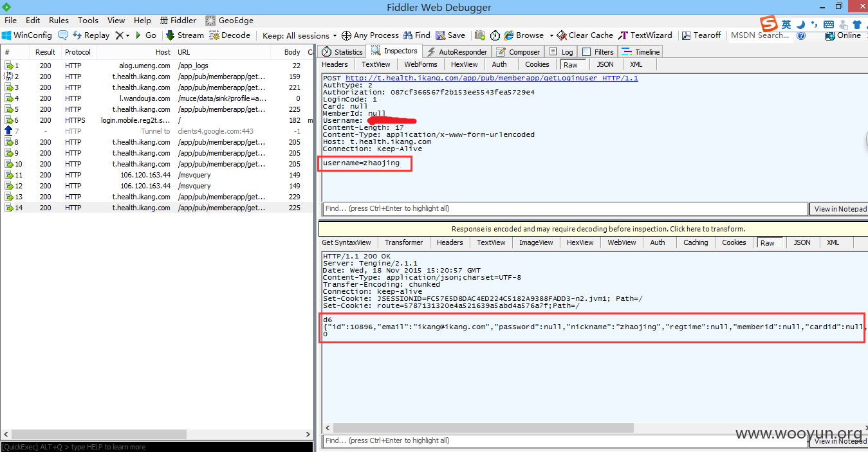
Task: Sort sessions by Result column header
Action: 45,52
